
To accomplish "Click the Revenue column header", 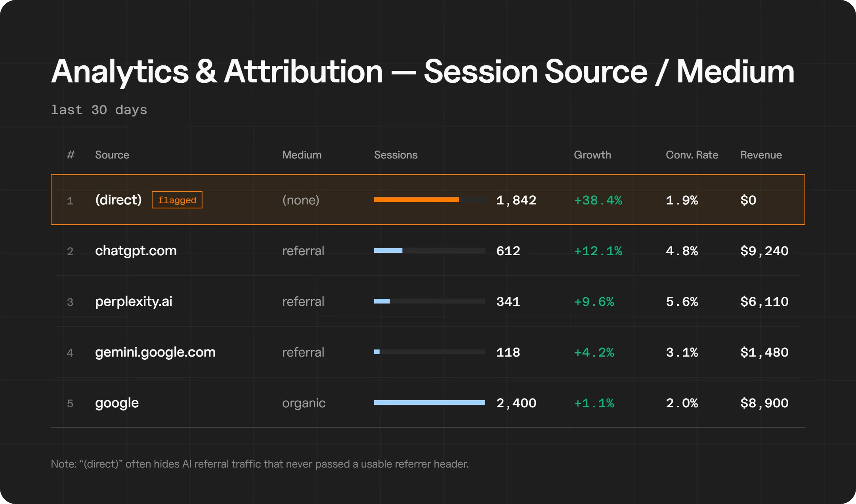I will (x=761, y=155).
